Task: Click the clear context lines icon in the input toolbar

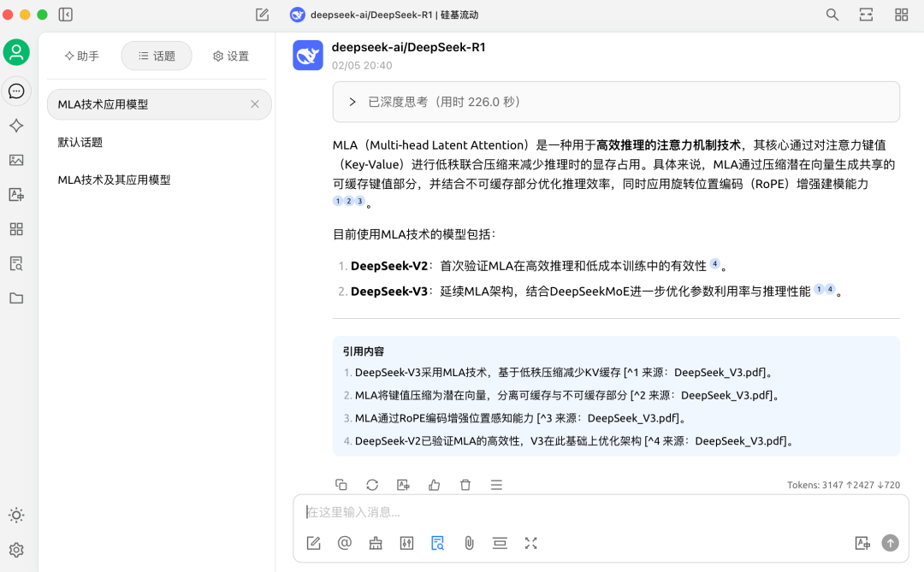Action: (500, 543)
